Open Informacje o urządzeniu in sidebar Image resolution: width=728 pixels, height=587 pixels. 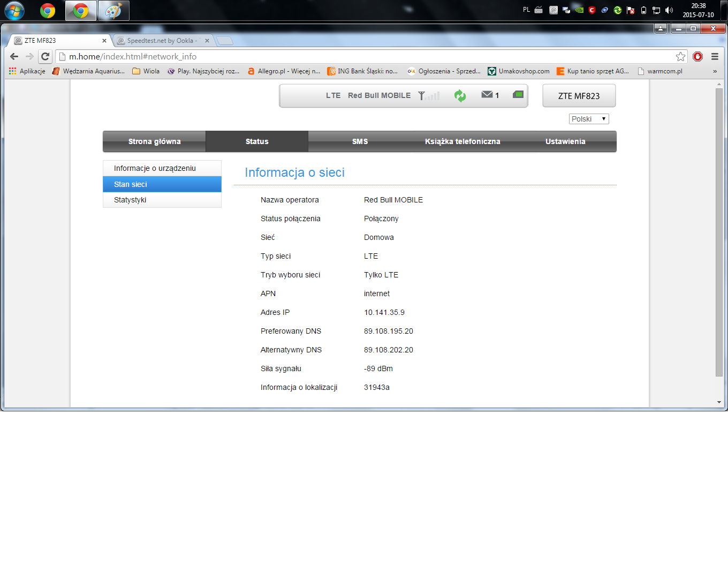pos(155,168)
